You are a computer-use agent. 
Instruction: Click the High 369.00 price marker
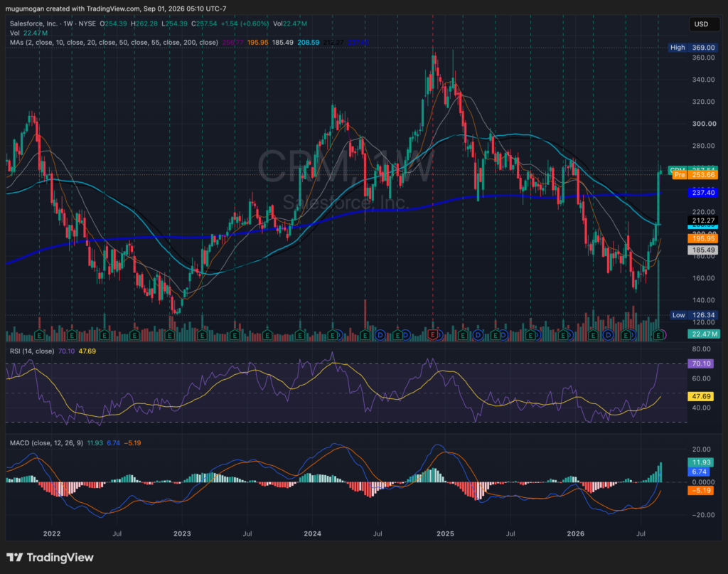pyautogui.click(x=692, y=48)
